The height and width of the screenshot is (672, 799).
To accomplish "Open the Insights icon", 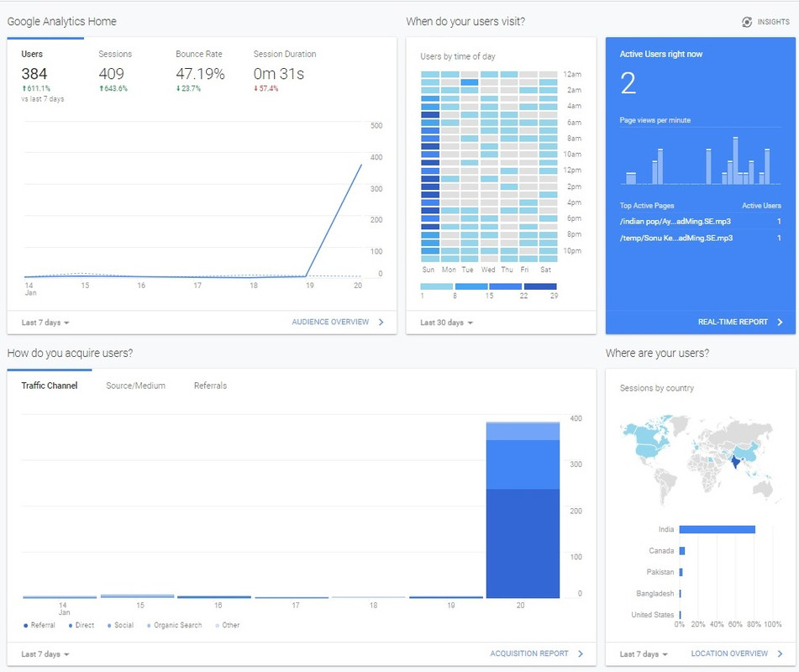I will (747, 22).
